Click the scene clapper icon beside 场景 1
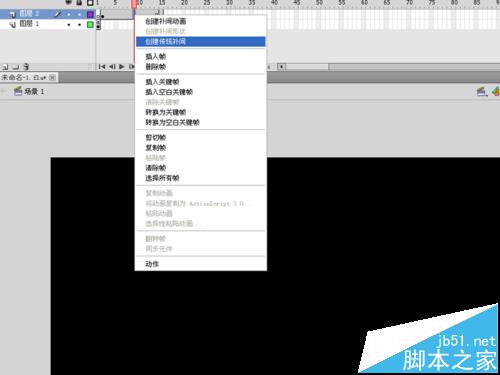500x375 pixels. coord(18,91)
